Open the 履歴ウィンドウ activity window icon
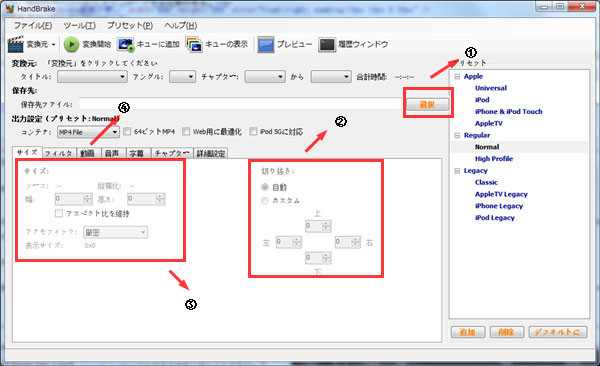 click(x=327, y=44)
